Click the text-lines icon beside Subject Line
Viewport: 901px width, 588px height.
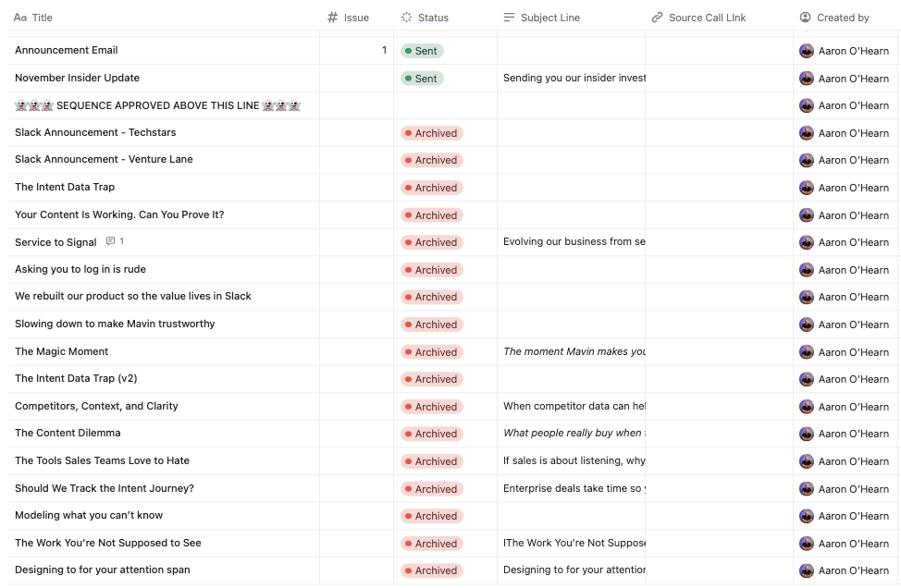point(508,18)
